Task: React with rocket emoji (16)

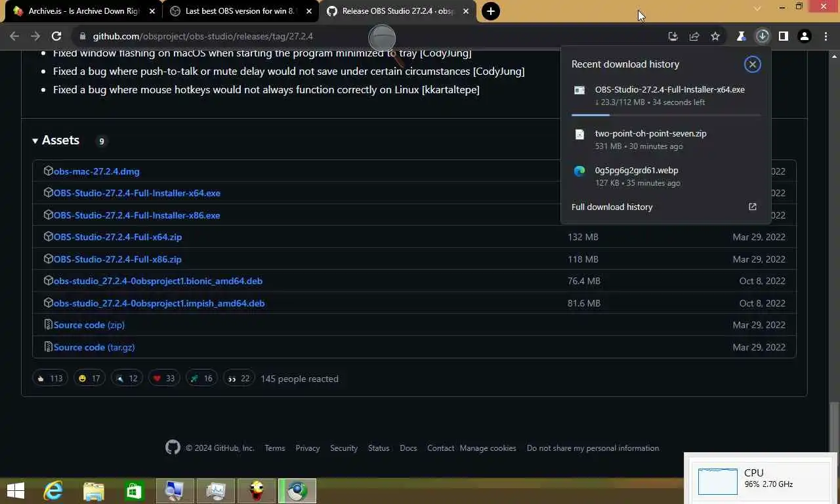Action: [201, 379]
